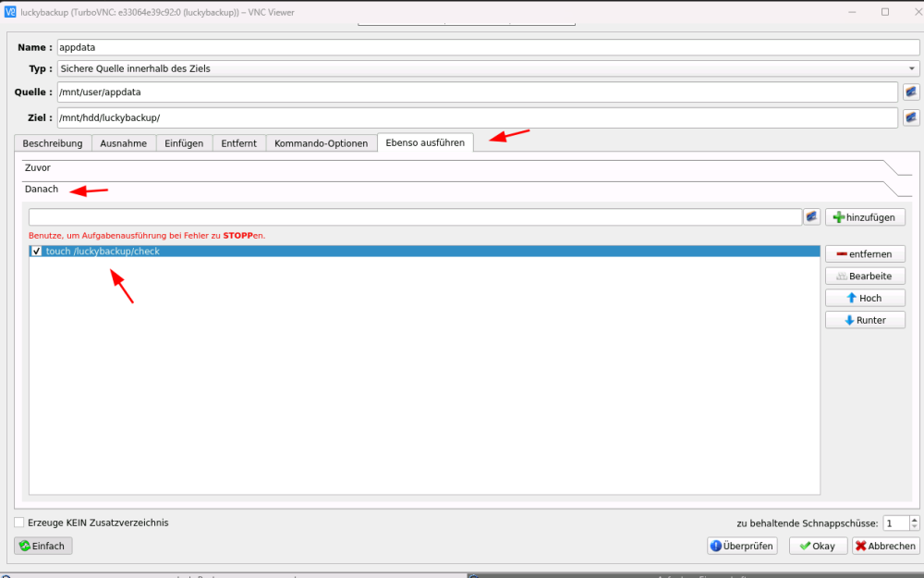The image size is (924, 578).
Task: Click the VNC Viewer title bar icon
Action: (10, 12)
